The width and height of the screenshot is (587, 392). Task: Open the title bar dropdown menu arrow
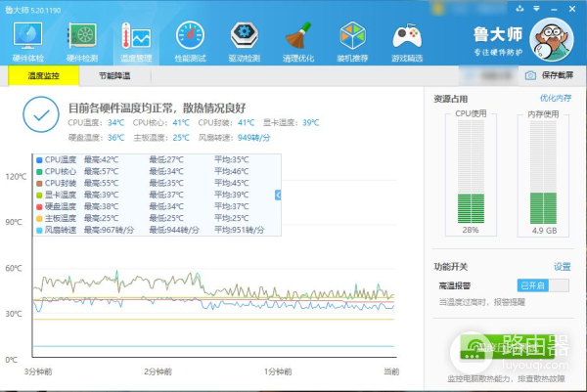point(536,9)
